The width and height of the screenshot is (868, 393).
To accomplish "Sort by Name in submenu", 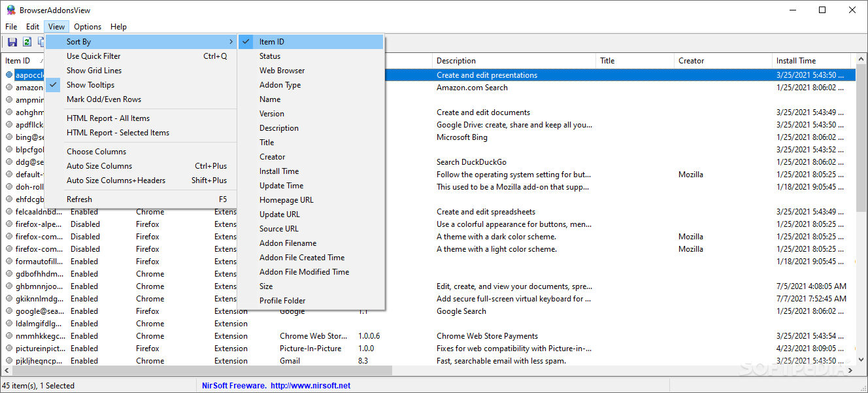I will click(x=311, y=99).
